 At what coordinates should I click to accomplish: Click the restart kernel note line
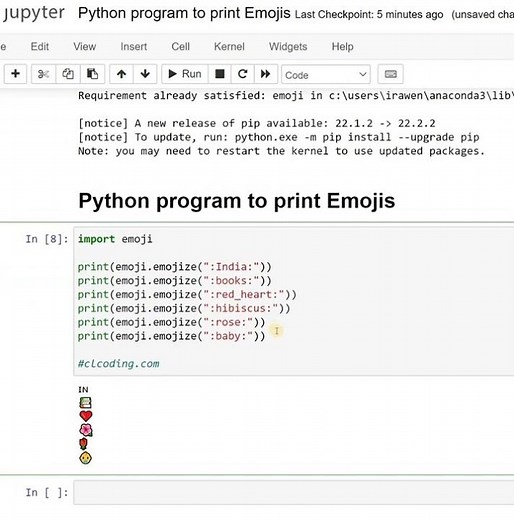coord(281,151)
